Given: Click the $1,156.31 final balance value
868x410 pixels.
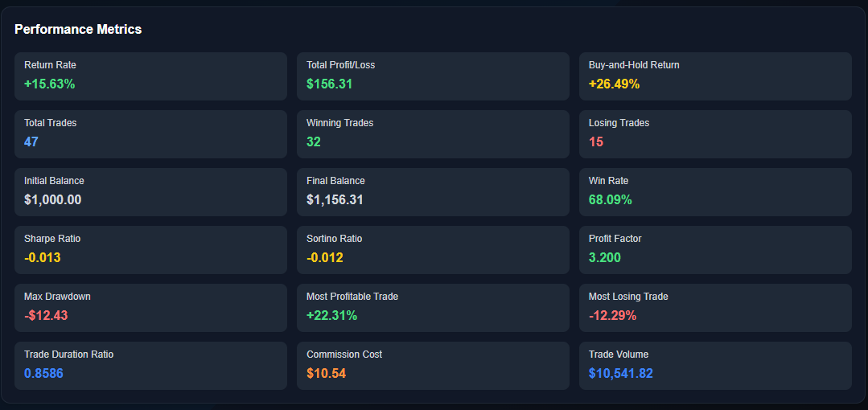Looking at the screenshot, I should 335,199.
